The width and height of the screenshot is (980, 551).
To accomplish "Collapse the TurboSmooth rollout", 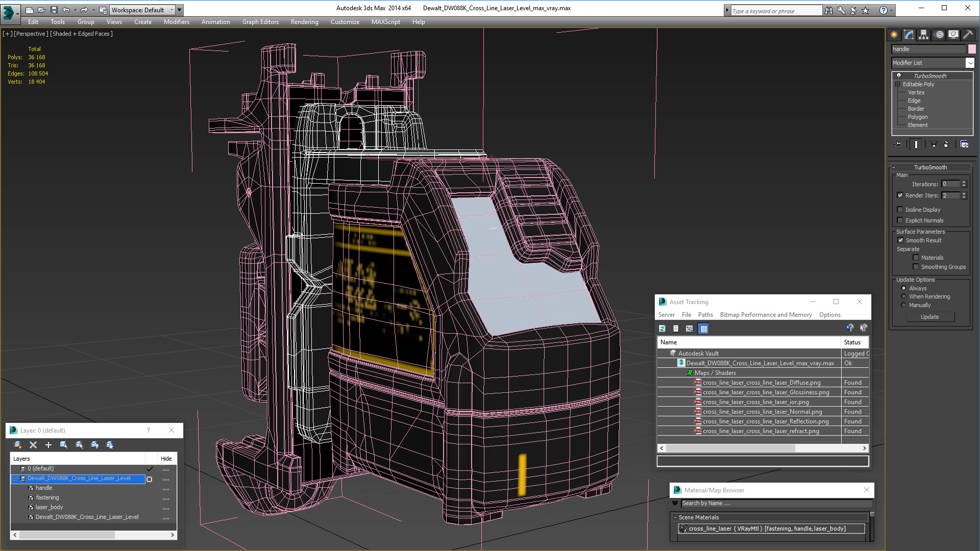I will [894, 167].
